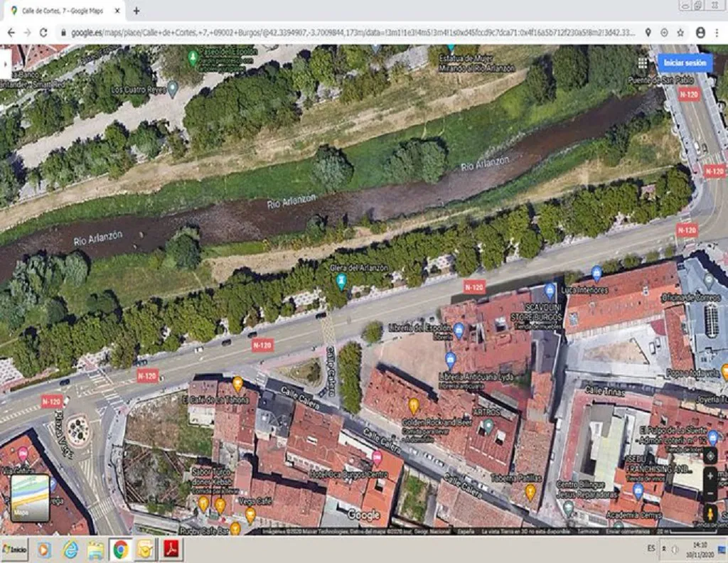Image resolution: width=728 pixels, height=563 pixels.
Task: Show your location with the compass button
Action: 710,456
